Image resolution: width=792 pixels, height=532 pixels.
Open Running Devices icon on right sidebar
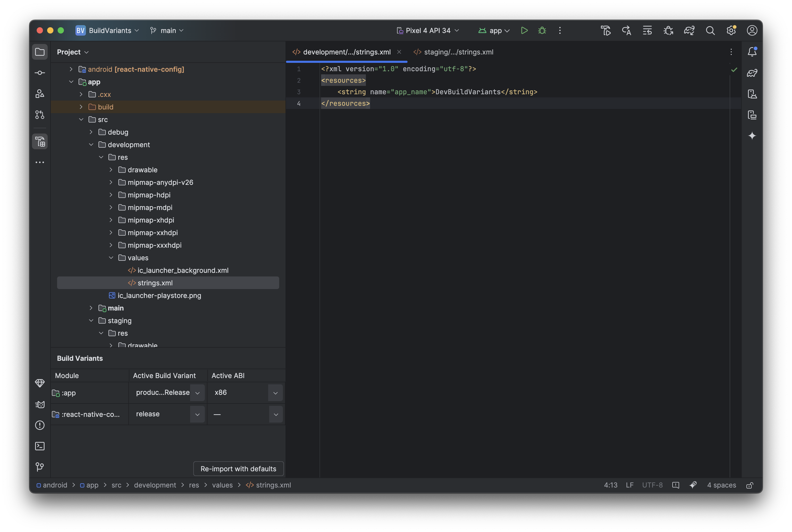pos(752,115)
